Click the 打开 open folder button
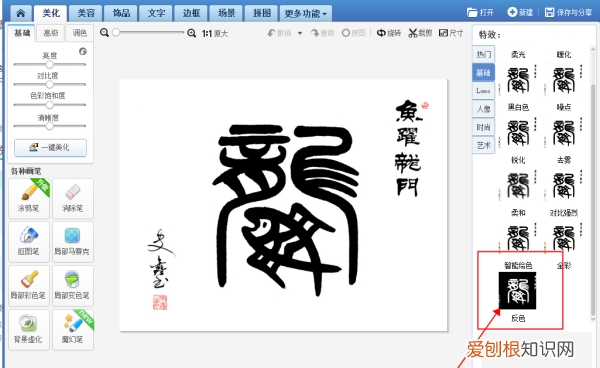Image resolution: width=600 pixels, height=368 pixels. (x=480, y=13)
